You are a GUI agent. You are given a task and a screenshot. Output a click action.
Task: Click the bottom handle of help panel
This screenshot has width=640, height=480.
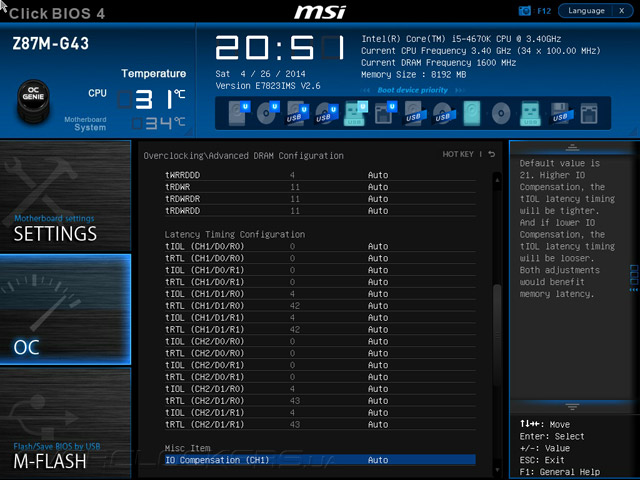572,407
